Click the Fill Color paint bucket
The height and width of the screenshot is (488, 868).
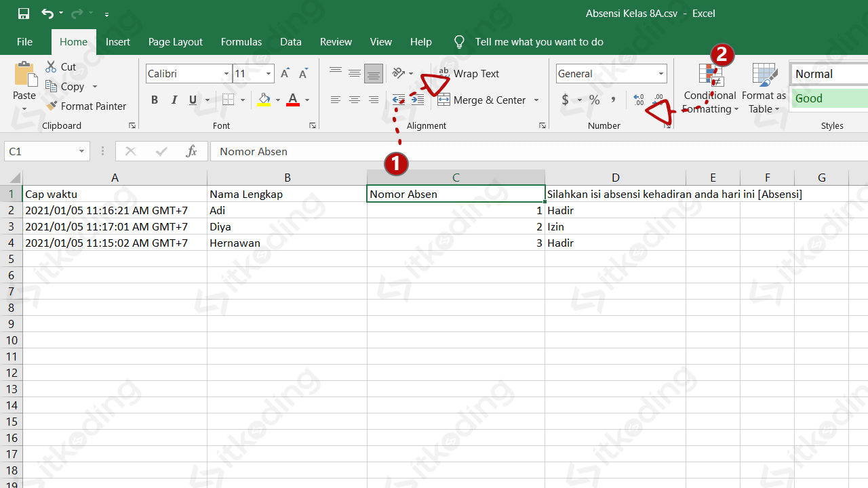pyautogui.click(x=264, y=100)
